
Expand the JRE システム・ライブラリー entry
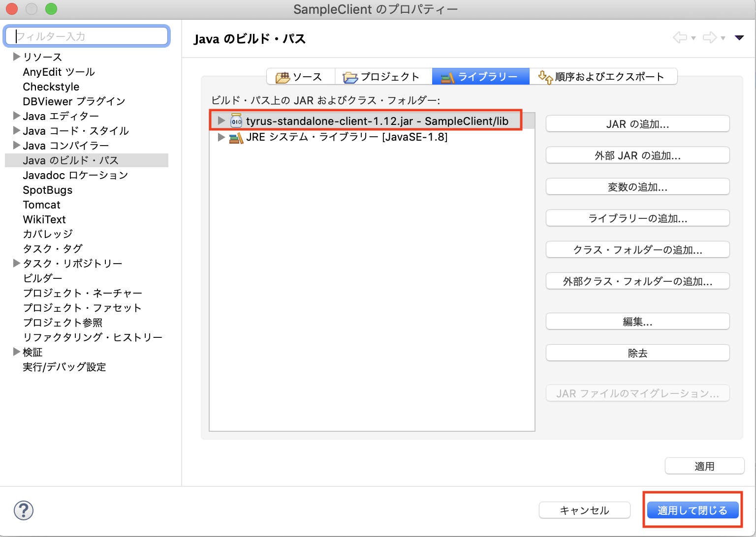[x=221, y=137]
